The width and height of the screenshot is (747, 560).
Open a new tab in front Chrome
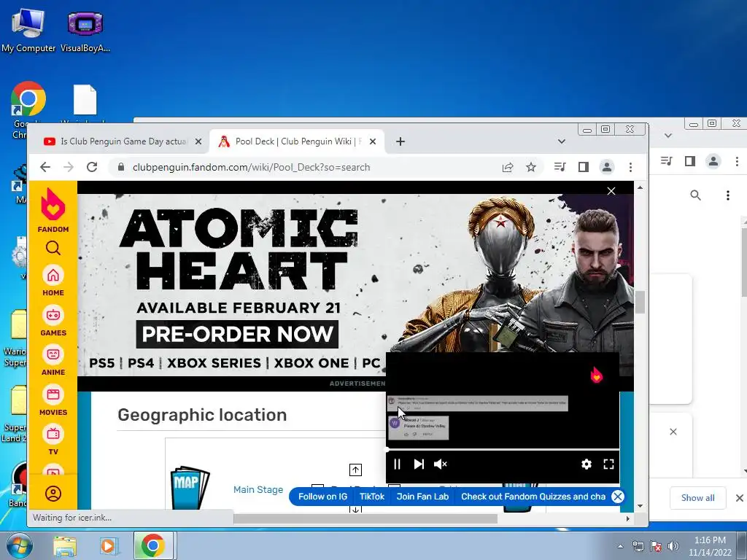[400, 141]
